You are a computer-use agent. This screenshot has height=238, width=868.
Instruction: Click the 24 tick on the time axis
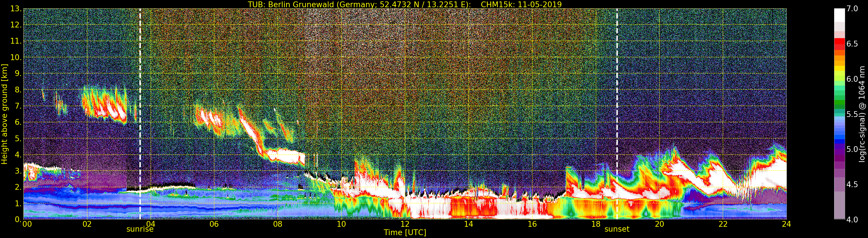pyautogui.click(x=786, y=224)
